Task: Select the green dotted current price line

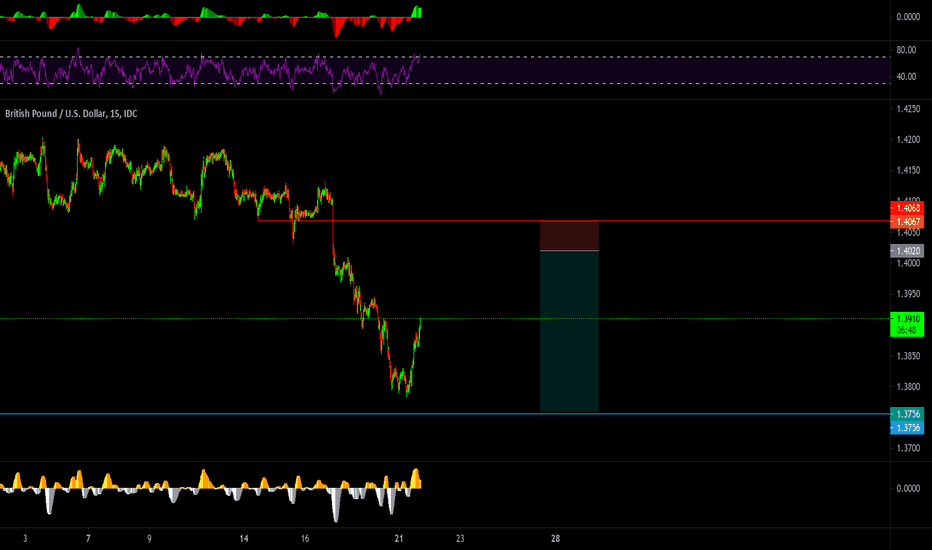Action: (445, 319)
